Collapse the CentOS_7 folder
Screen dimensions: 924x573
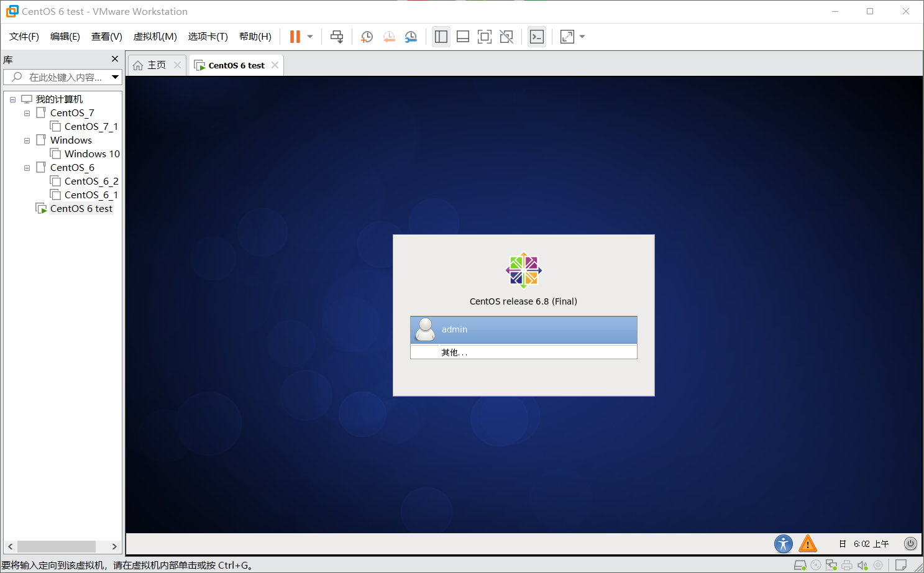(27, 113)
